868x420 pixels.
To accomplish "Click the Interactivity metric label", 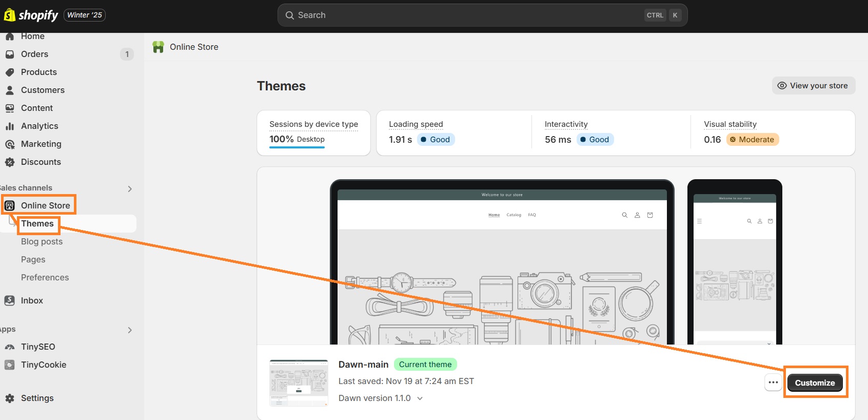I will click(x=566, y=124).
